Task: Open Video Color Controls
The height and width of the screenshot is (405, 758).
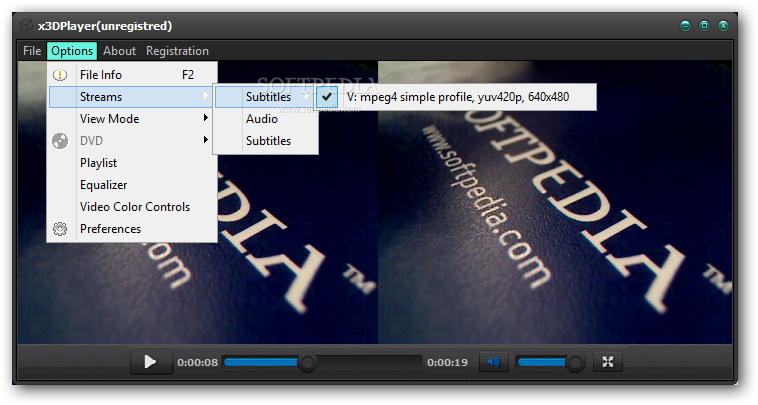Action: [132, 207]
